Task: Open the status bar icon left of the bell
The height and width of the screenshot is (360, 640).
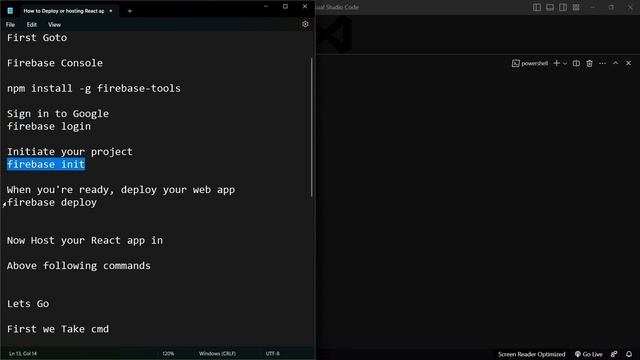Action: 614,354
